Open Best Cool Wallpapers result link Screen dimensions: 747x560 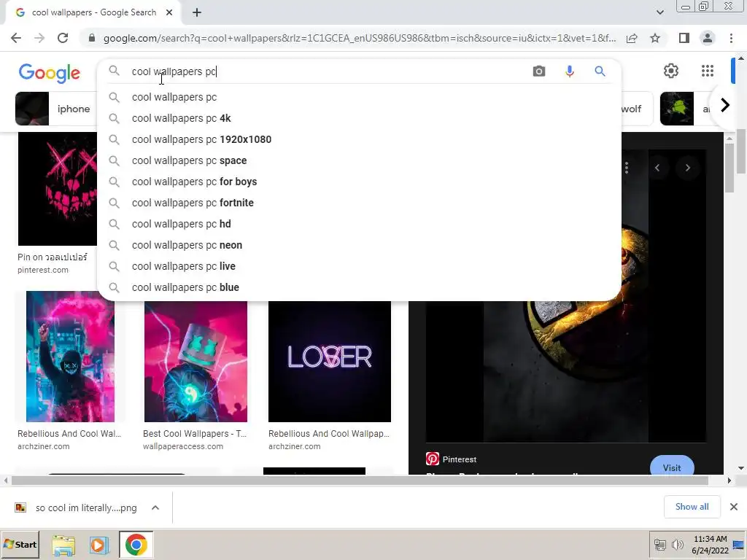pos(195,434)
